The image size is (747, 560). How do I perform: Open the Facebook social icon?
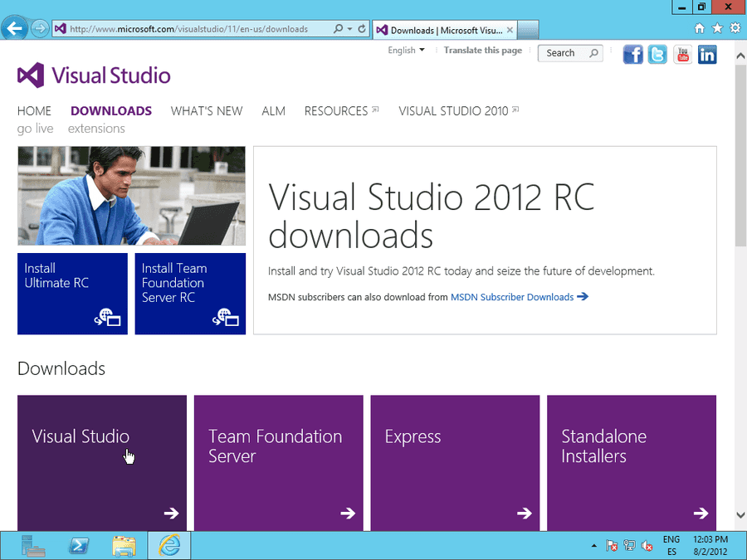pos(632,55)
